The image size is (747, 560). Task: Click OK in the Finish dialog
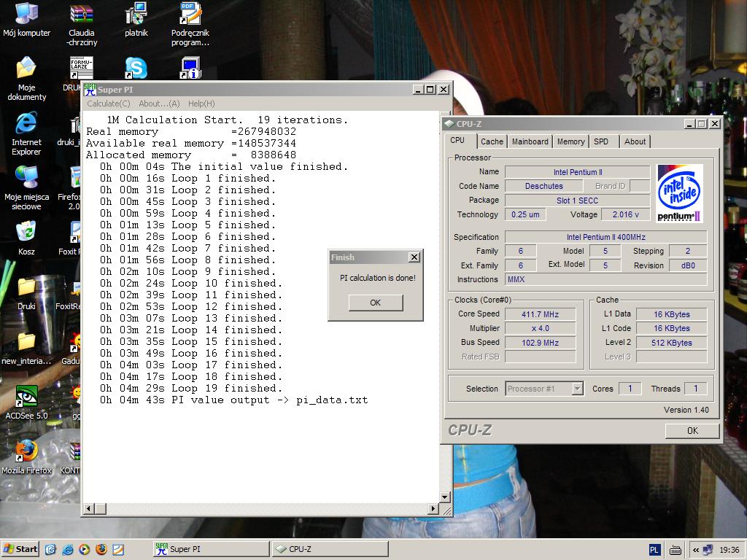tap(376, 303)
